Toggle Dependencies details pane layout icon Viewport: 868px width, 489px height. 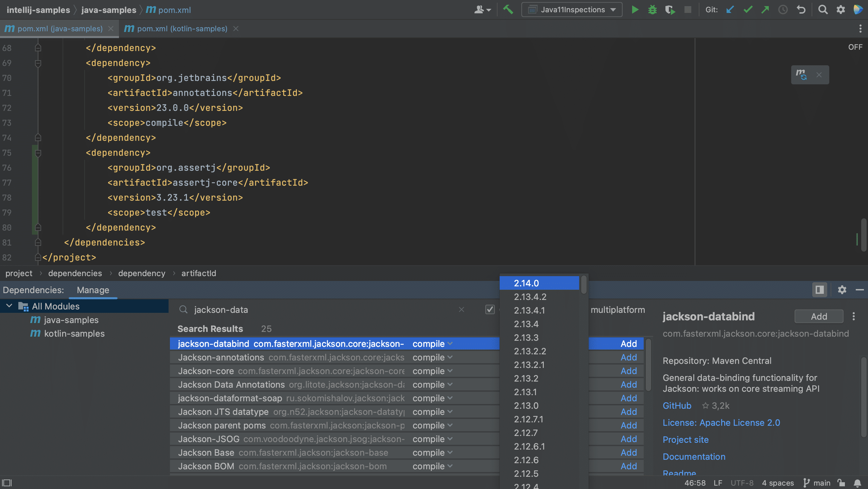tap(819, 290)
